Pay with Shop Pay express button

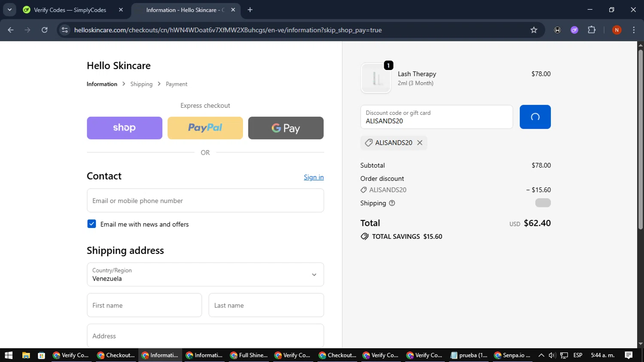[x=125, y=128]
